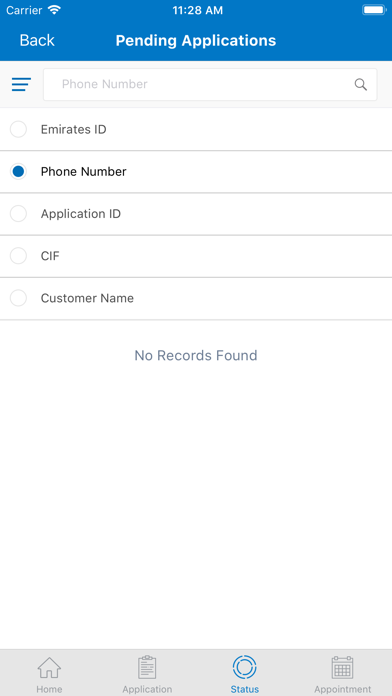Select the Emirates ID radio button

coord(18,130)
